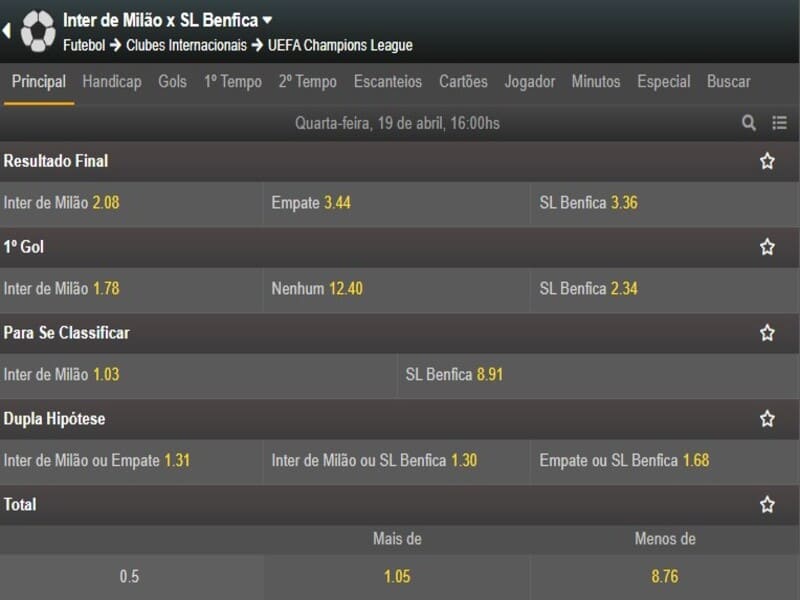Viewport: 800px width, 600px height.
Task: Favorite the 1º Gol market star
Action: click(767, 247)
